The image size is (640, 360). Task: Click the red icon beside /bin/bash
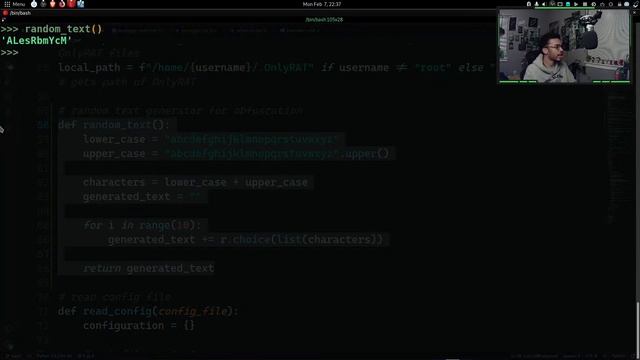[x=5, y=13]
